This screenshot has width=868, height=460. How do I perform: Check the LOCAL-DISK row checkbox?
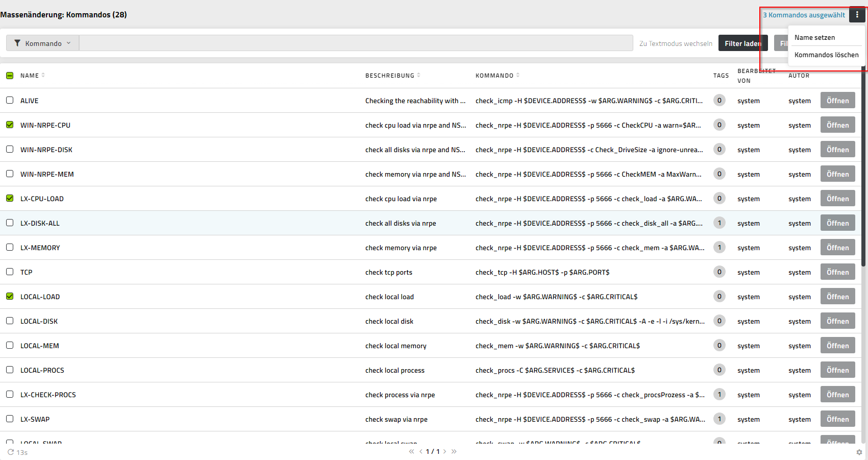10,321
